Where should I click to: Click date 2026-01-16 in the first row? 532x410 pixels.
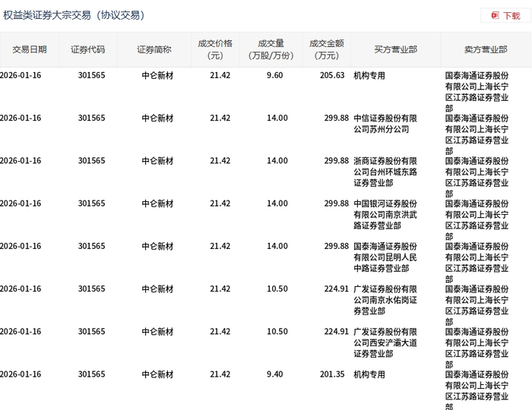21,75
